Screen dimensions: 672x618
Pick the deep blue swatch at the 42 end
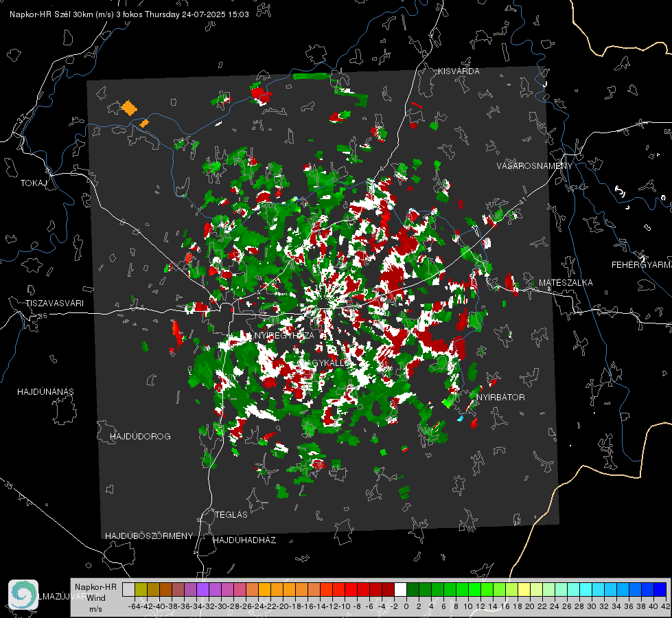click(x=660, y=589)
